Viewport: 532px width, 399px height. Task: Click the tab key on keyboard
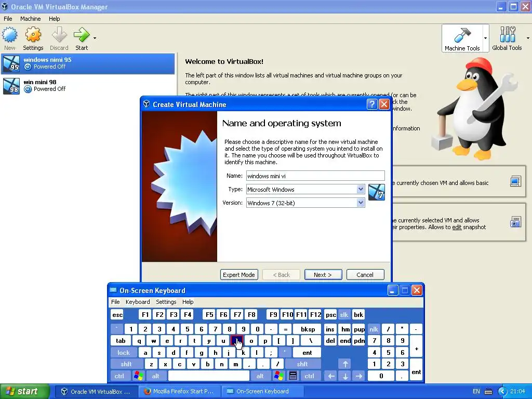[121, 341]
